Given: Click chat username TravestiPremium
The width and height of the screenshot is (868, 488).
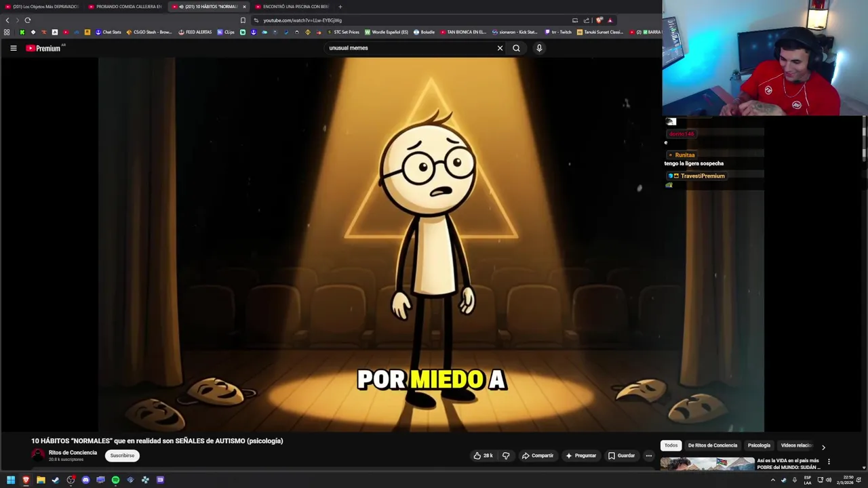Looking at the screenshot, I should click(703, 176).
